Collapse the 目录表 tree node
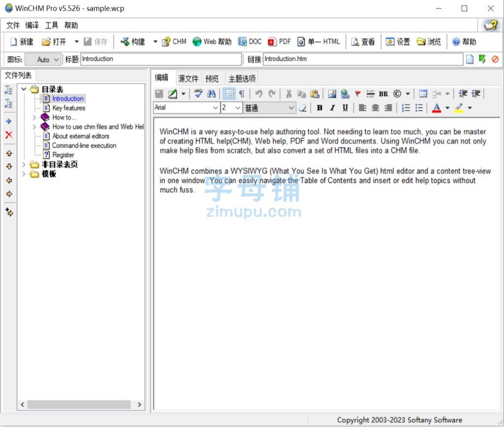Viewport: 504px width, 427px height. point(24,89)
